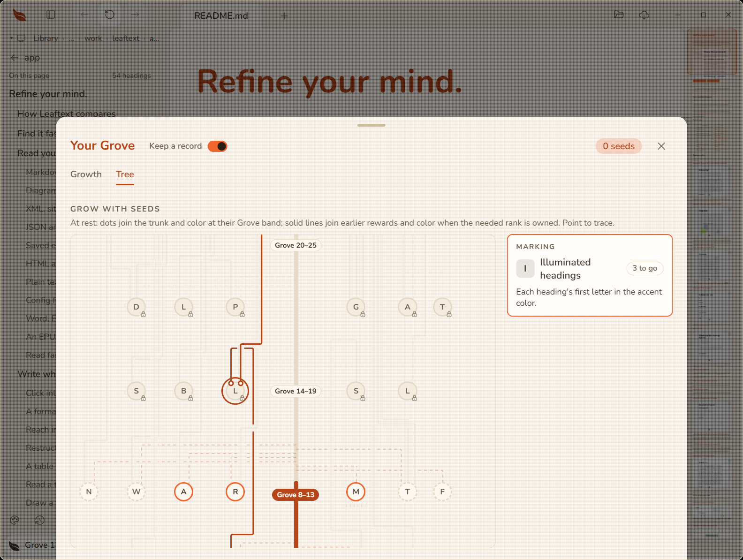743x560 pixels.
Task: Select the M node beside Grove 8–13
Action: (356, 492)
